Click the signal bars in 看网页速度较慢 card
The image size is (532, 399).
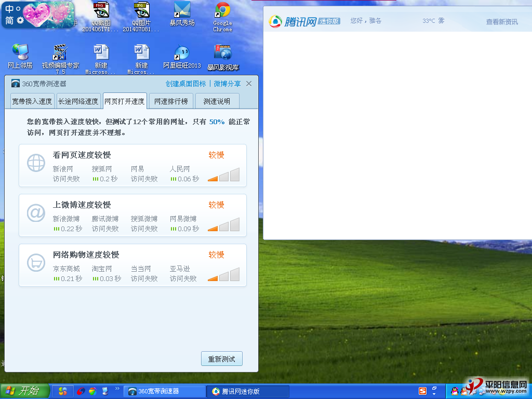(x=223, y=175)
